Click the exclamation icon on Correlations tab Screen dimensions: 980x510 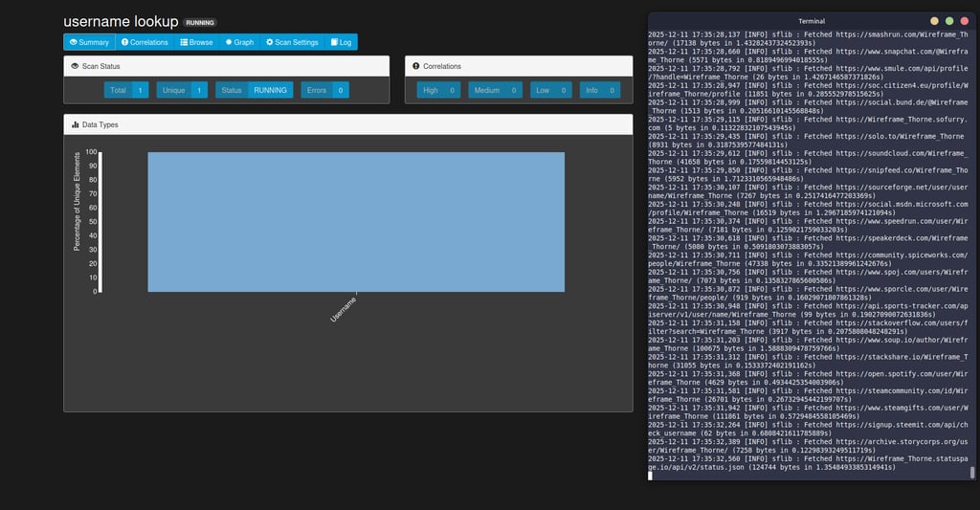124,42
